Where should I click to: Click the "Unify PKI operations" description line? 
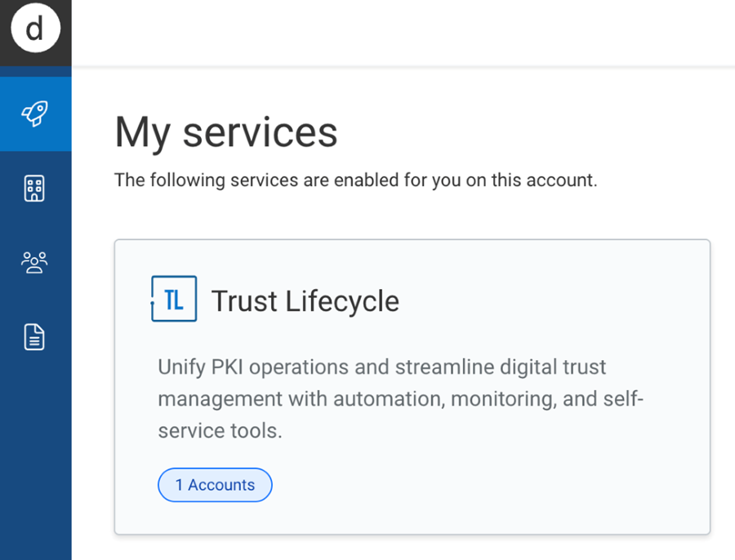tap(381, 367)
